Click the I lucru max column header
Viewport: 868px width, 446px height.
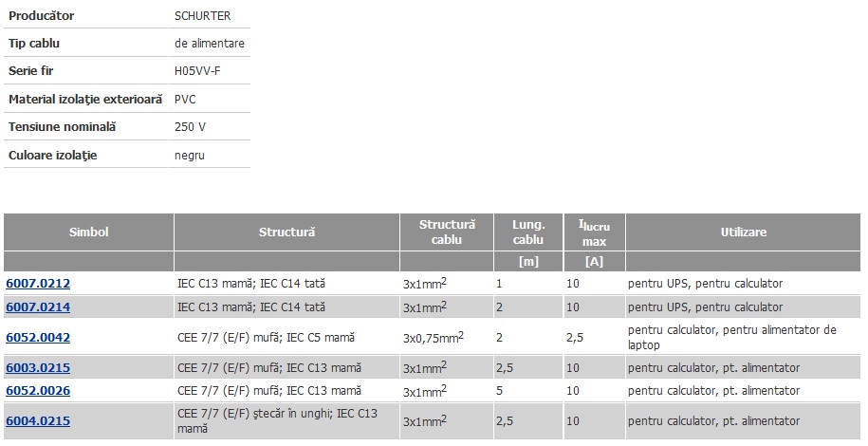(x=594, y=232)
